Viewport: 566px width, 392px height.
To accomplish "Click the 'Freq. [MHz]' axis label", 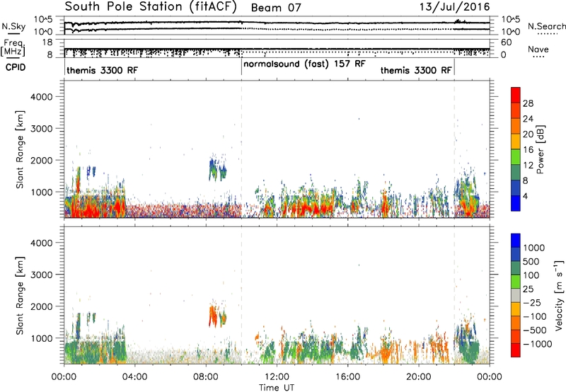I will coord(13,47).
